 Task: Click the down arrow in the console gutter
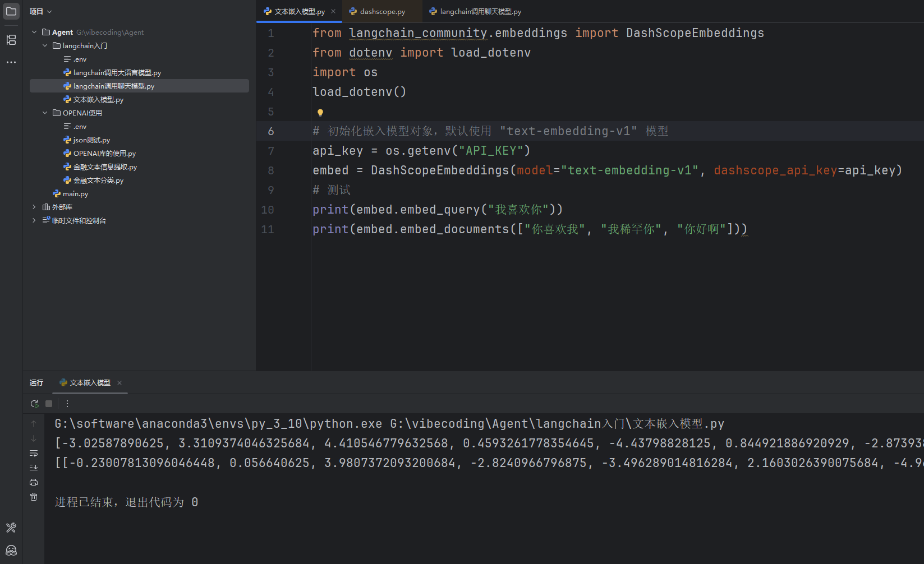(34, 438)
